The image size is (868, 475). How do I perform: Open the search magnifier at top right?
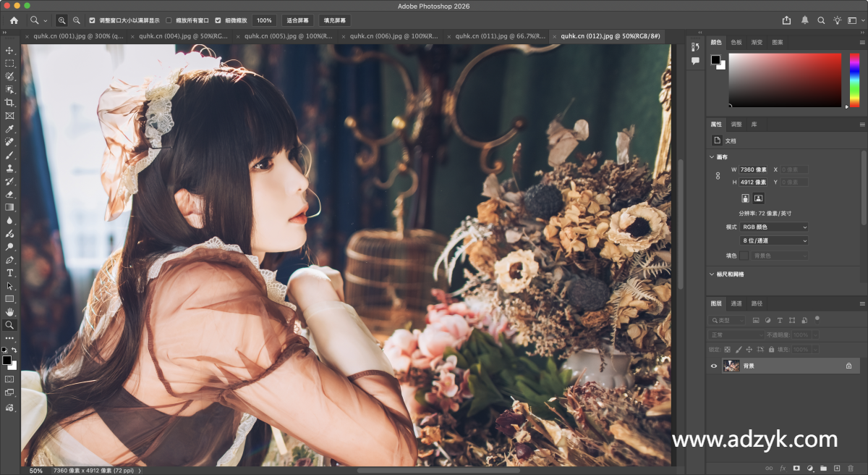[x=822, y=20]
